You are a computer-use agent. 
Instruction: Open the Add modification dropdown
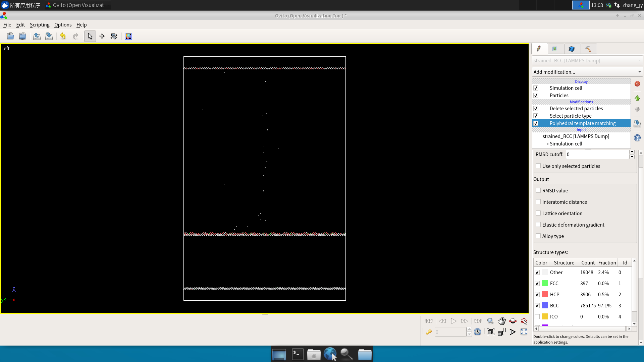(587, 72)
